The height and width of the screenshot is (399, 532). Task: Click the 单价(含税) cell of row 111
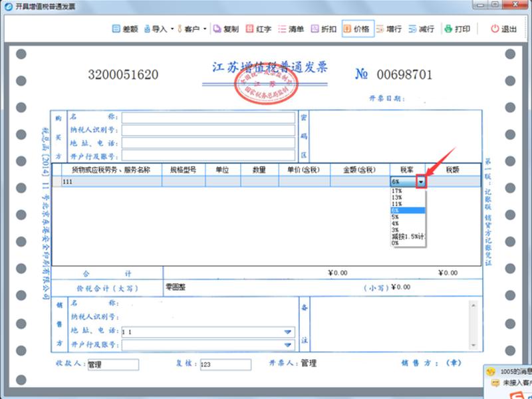click(305, 182)
